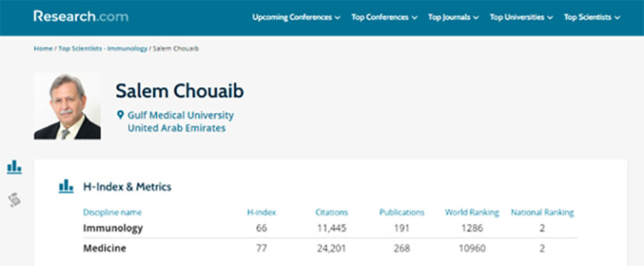This screenshot has width=644, height=266.
Task: Click the Publications column header
Action: coord(402,212)
